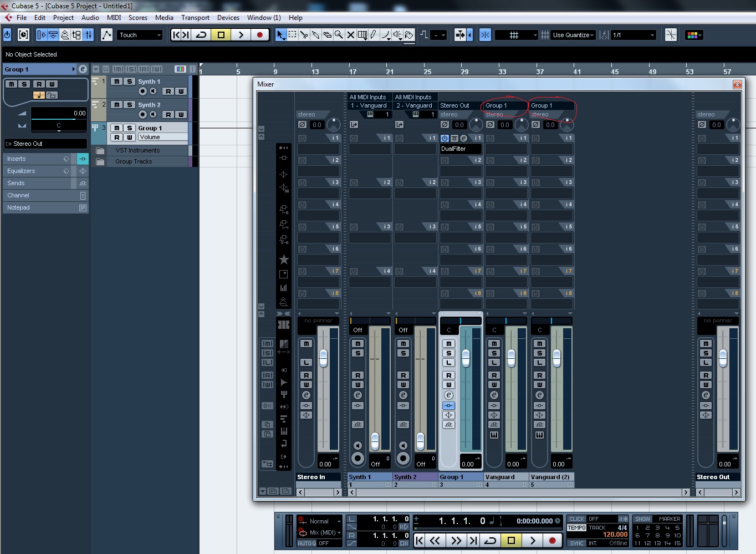Select the VST Instruments folder track
The image size is (756, 554).
137,150
